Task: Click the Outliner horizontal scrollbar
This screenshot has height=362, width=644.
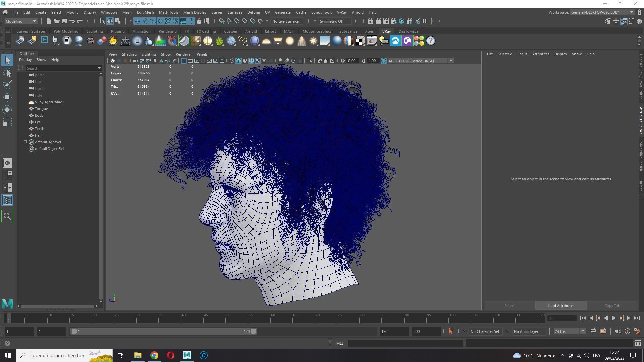Action: [x=57, y=306]
